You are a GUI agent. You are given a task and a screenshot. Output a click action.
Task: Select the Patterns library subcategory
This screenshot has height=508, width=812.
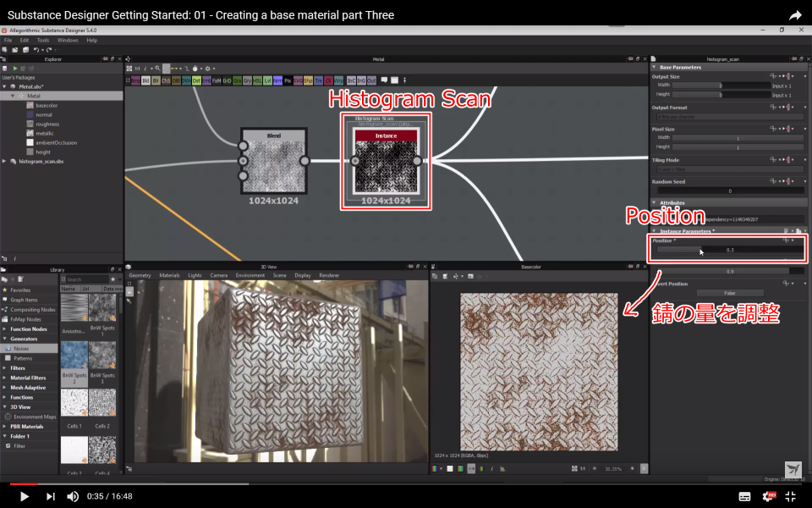coord(23,358)
